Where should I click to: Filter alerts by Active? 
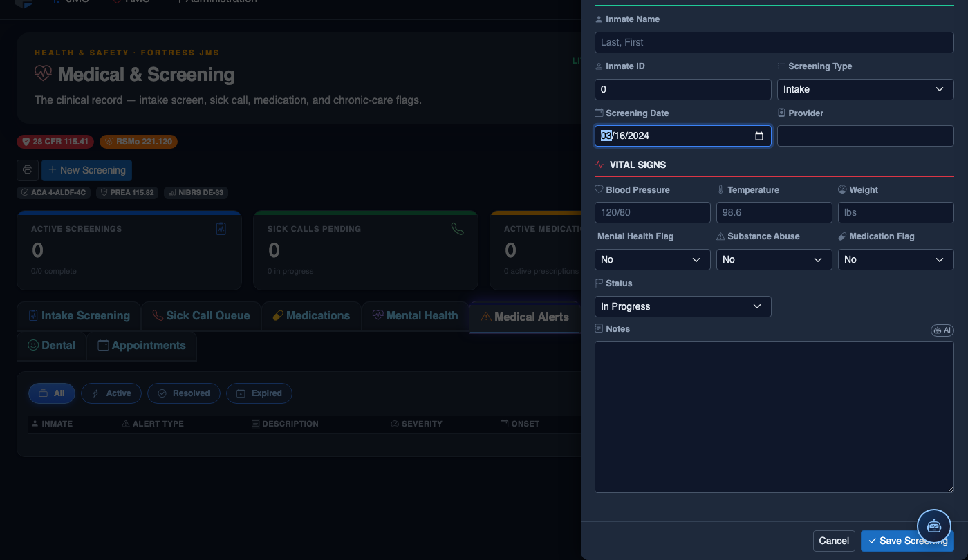(111, 393)
